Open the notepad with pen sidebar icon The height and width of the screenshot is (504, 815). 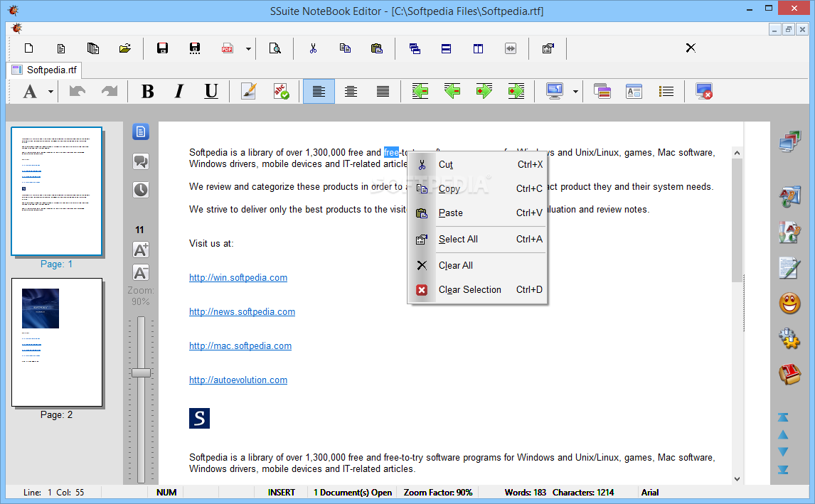click(x=789, y=267)
